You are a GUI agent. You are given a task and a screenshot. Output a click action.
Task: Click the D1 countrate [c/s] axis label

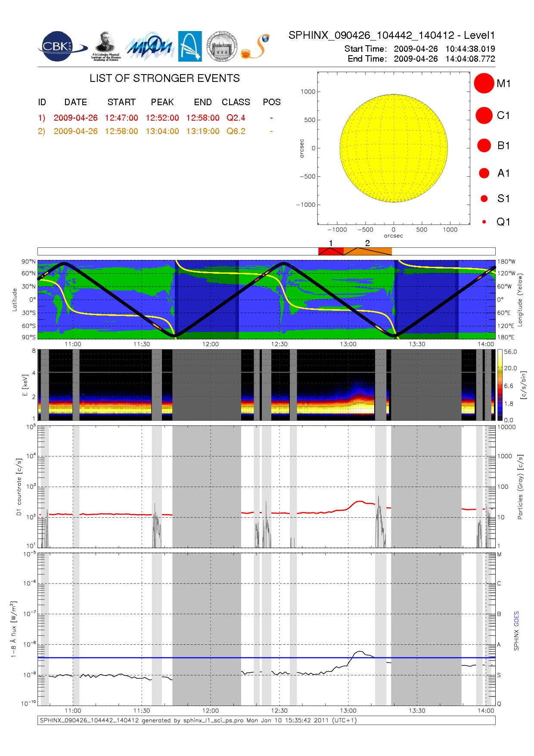click(x=19, y=487)
